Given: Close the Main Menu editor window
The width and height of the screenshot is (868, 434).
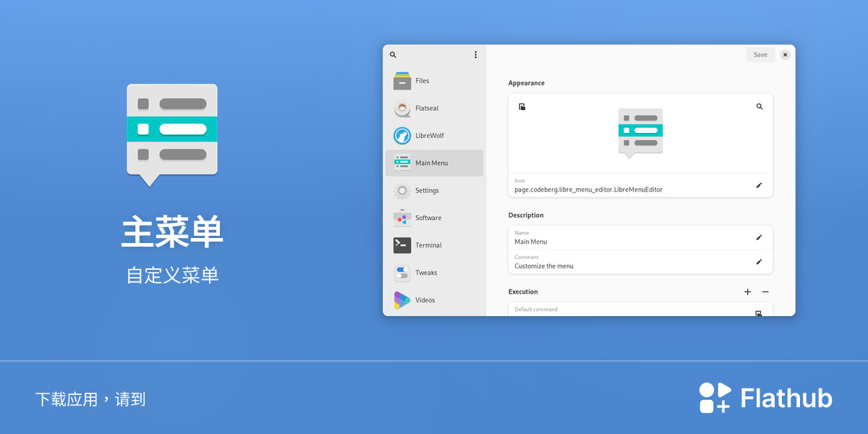Looking at the screenshot, I should point(785,55).
